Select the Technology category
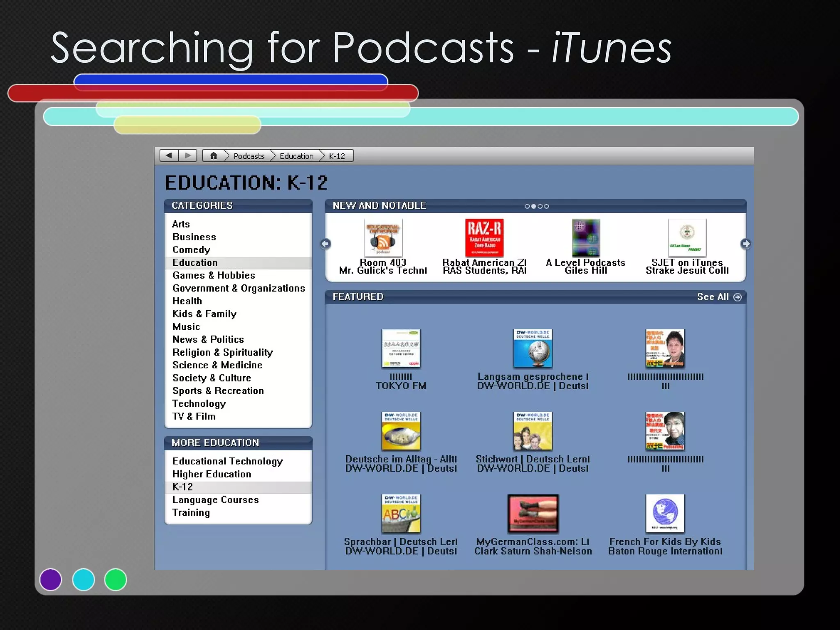 point(238,403)
